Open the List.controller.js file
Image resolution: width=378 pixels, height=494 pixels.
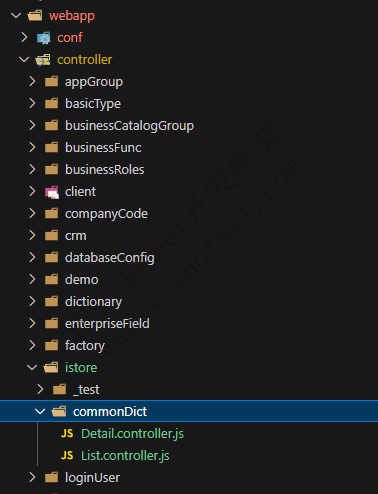pos(125,456)
